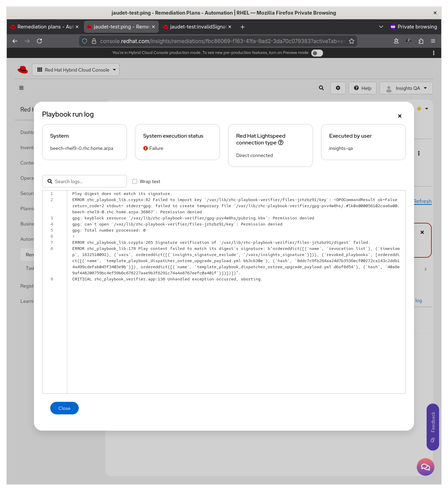The height and width of the screenshot is (491, 448).
Task: Click log line number 9
Action: pos(52,279)
